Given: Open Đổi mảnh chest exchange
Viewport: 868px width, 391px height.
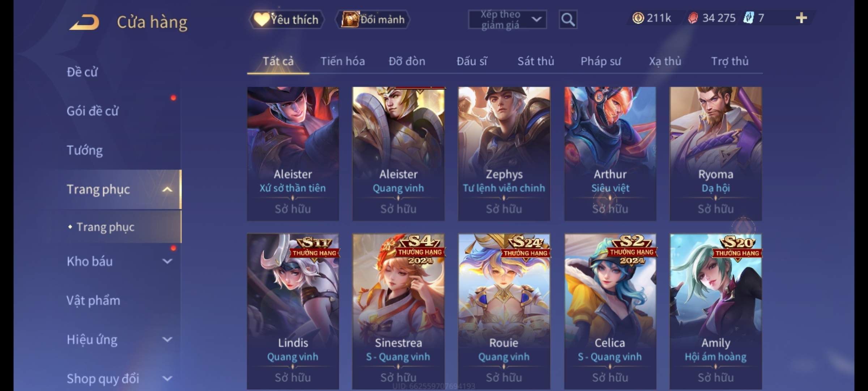Looking at the screenshot, I should [x=373, y=20].
